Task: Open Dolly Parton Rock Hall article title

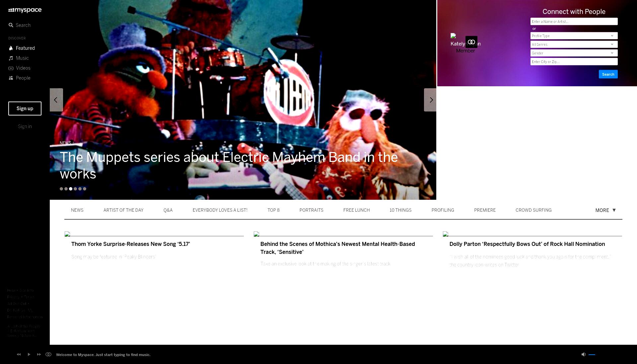Action: pos(527,244)
